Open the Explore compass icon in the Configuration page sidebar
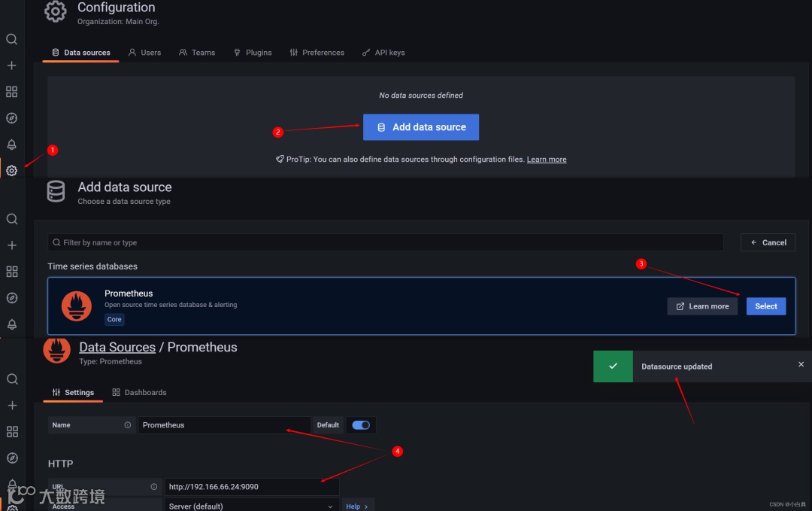This screenshot has height=511, width=812. (x=11, y=118)
